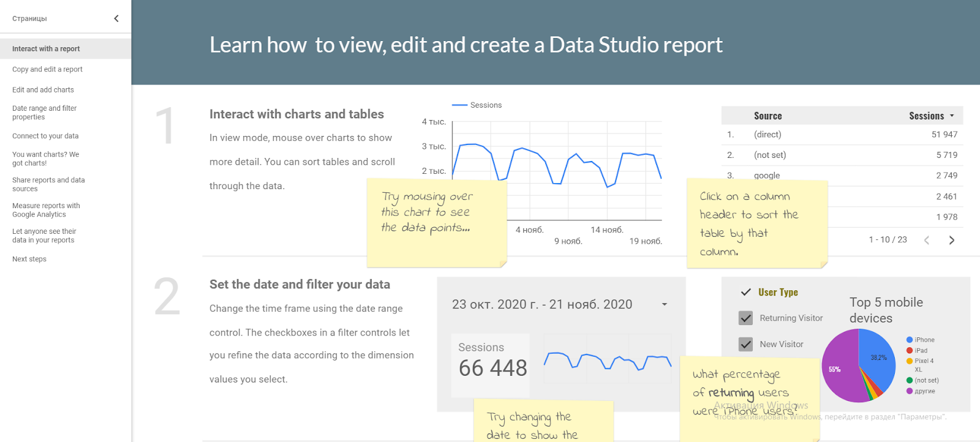Toggle the User Type header checkmark
The width and height of the screenshot is (980, 442).
(745, 292)
